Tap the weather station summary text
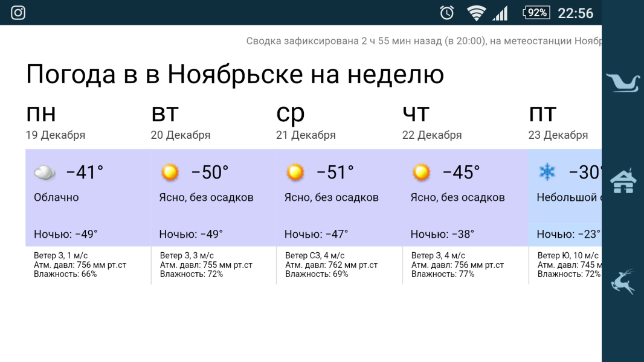The image size is (644, 362). 423,41
